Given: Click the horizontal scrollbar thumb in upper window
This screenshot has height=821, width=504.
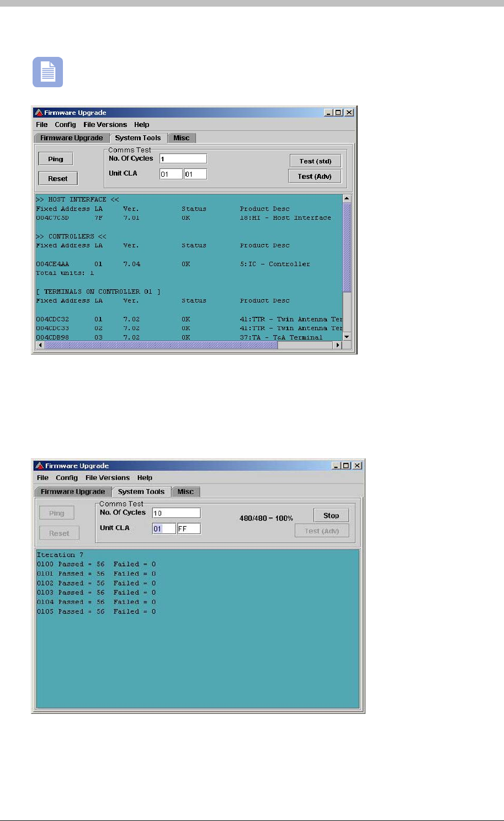Looking at the screenshot, I should pyautogui.click(x=161, y=345).
